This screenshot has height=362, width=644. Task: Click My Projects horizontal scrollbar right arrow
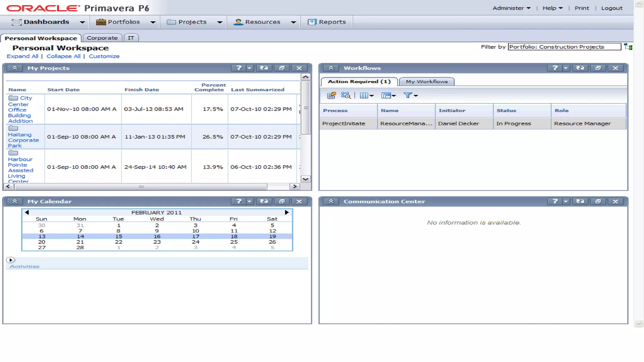point(294,187)
